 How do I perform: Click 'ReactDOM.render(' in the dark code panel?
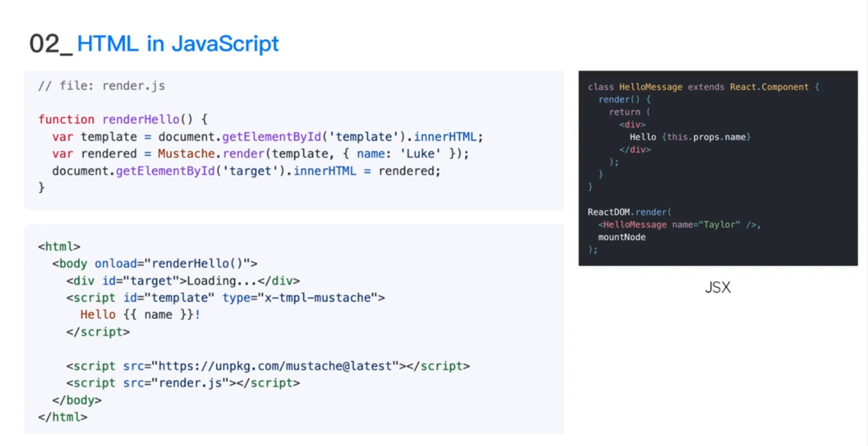(629, 212)
